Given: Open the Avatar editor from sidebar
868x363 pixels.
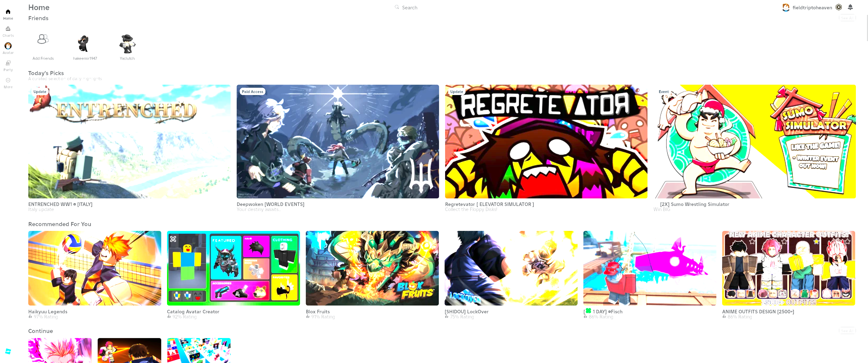Looking at the screenshot, I should pos(8,46).
